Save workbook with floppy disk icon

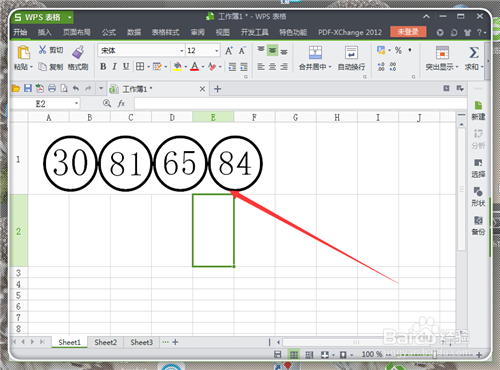[x=28, y=88]
